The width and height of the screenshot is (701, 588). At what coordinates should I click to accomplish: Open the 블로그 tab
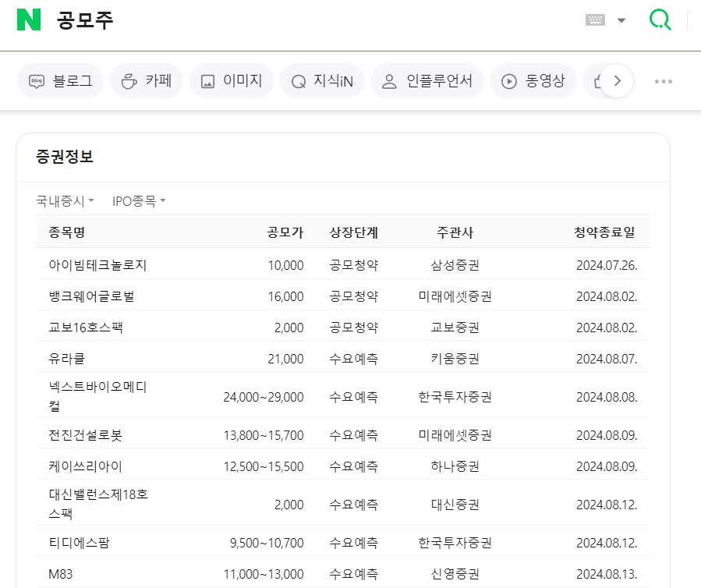pyautogui.click(x=60, y=81)
